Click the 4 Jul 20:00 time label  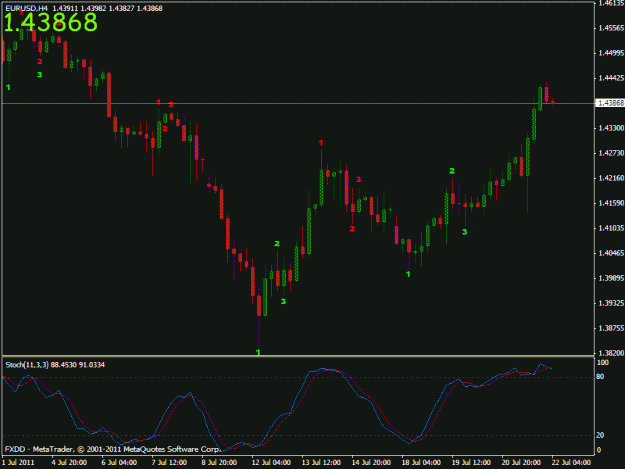[69, 462]
